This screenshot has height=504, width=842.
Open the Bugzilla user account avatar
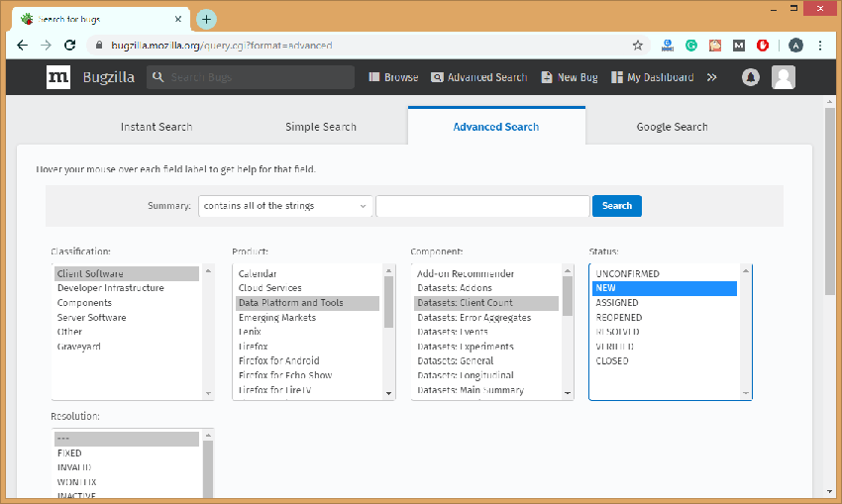pyautogui.click(x=784, y=77)
